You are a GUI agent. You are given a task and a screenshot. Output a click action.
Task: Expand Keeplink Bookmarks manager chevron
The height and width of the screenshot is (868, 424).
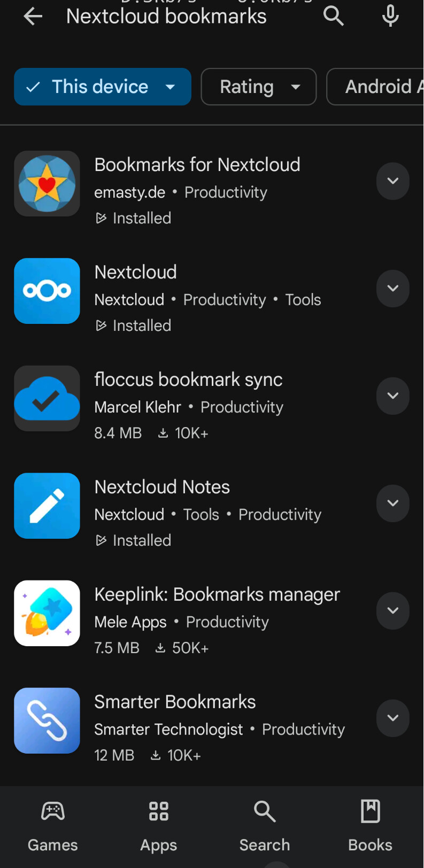393,611
